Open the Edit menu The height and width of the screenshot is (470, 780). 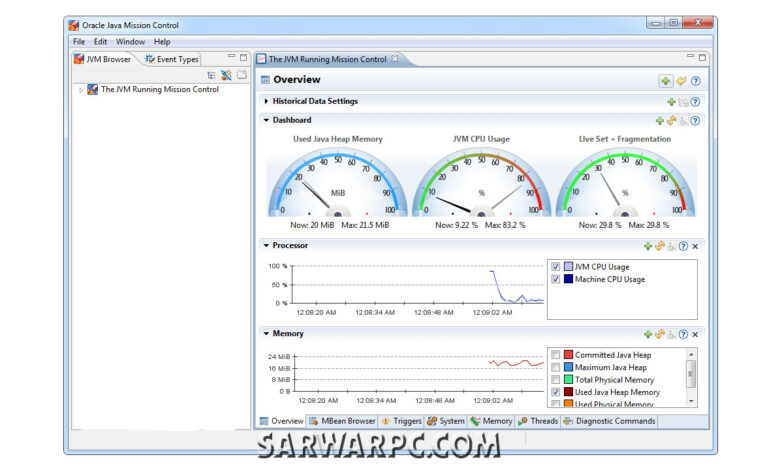tap(100, 42)
